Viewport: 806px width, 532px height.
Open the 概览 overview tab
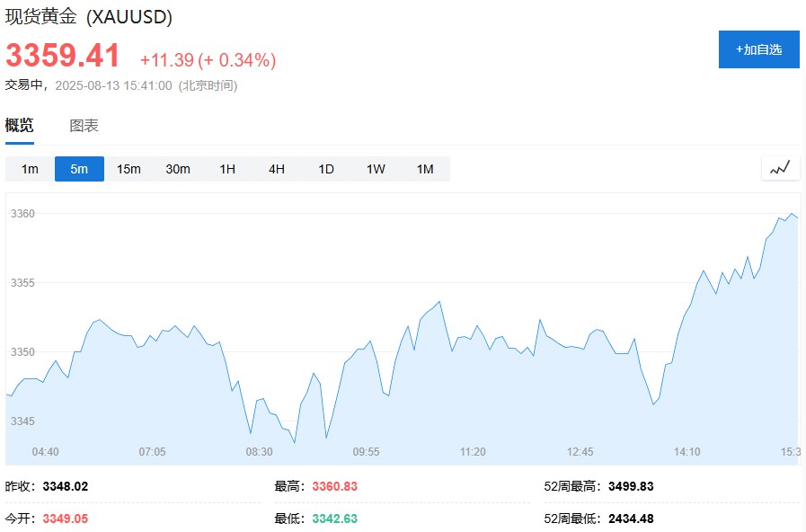tap(20, 126)
